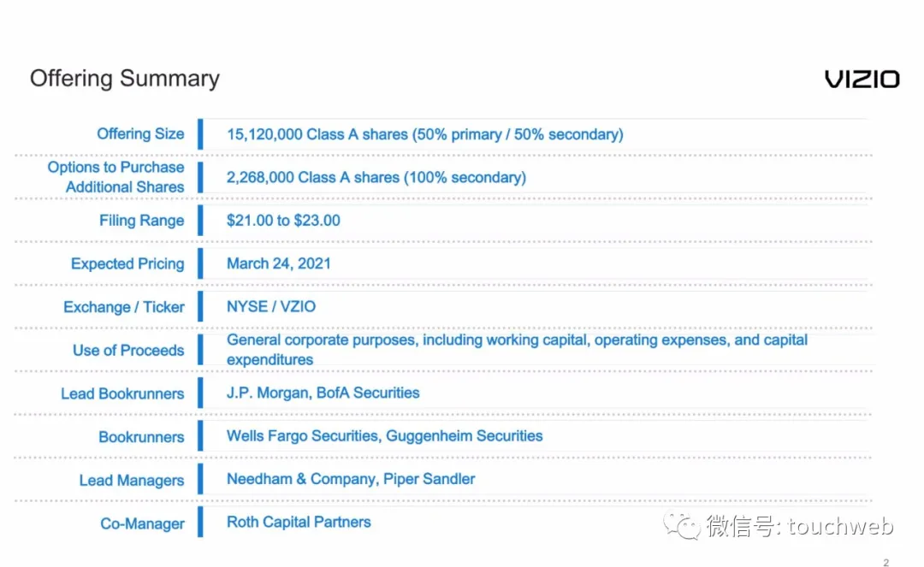Select the '$21.00 to $23.00' value
Screen dimensions: 924x567
click(x=283, y=220)
